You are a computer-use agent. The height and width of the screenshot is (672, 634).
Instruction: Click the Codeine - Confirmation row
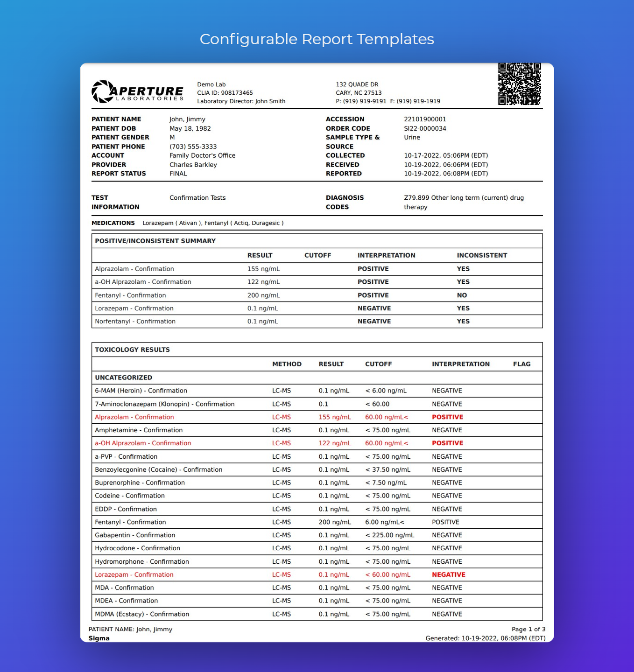[317, 496]
